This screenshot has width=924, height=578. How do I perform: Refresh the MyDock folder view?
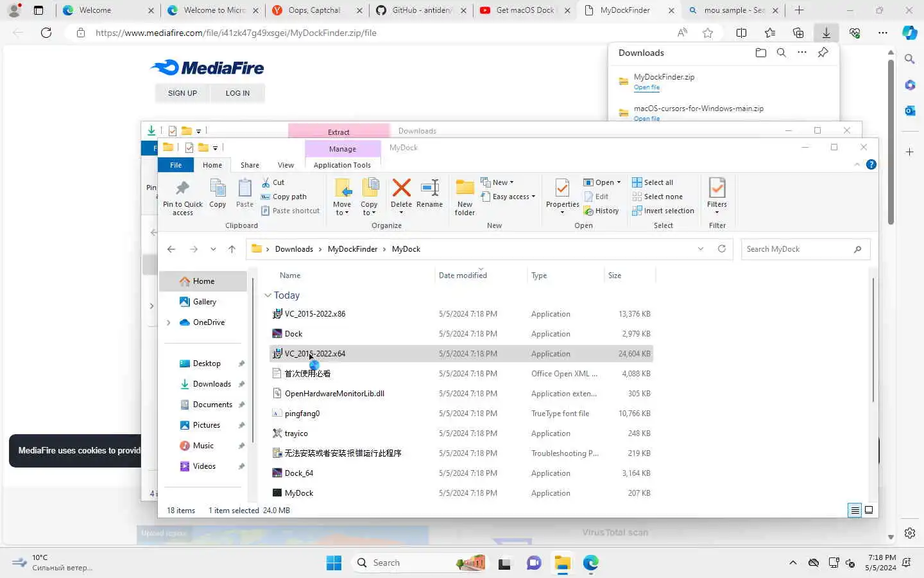click(722, 249)
